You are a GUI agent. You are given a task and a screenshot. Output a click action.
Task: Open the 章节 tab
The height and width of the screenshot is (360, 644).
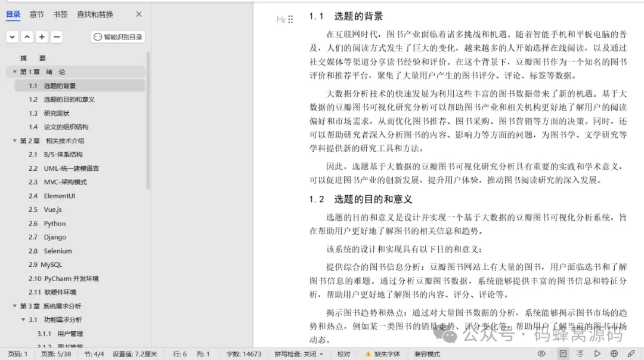[36, 14]
